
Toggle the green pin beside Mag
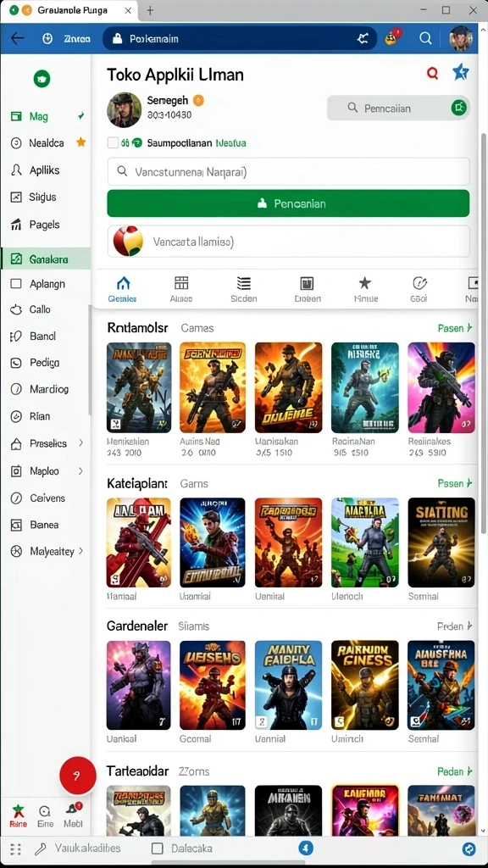(x=80, y=116)
